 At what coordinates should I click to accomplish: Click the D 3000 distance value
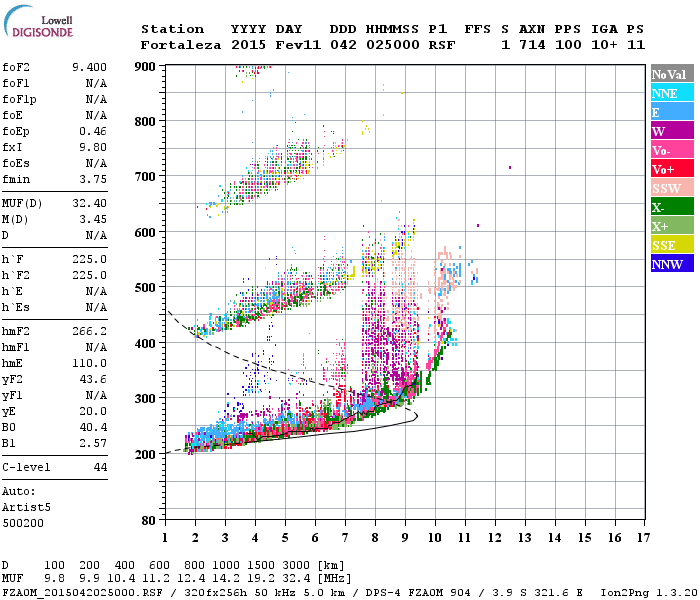coord(296,565)
